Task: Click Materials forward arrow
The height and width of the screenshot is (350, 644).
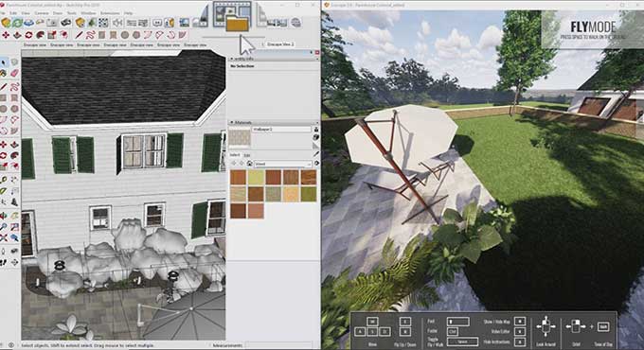Action: tap(241, 164)
